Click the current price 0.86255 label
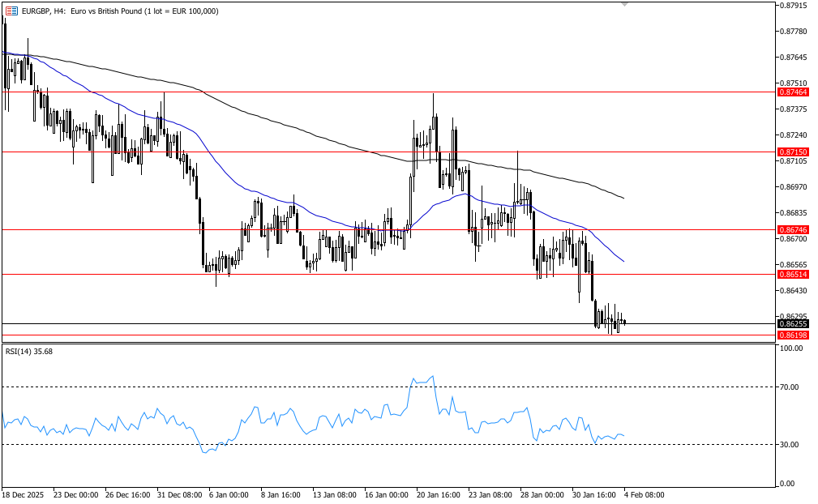The image size is (818, 504). point(792,323)
